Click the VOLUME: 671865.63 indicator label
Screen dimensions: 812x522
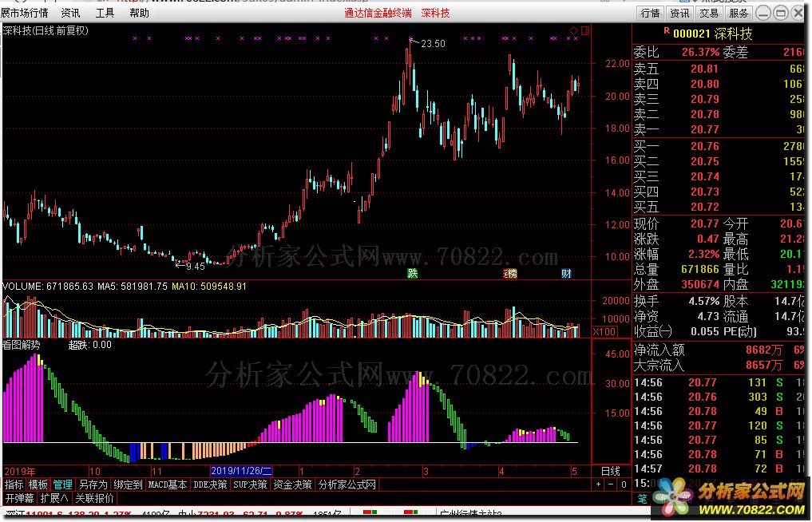[x=48, y=286]
